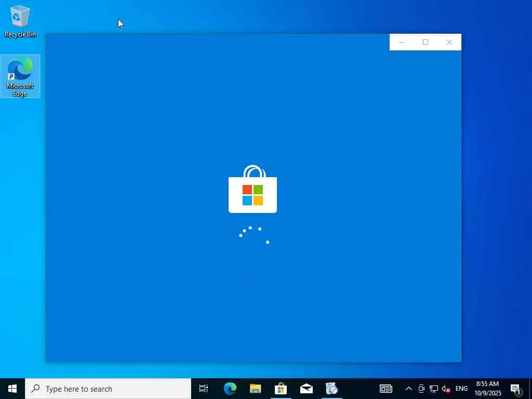Minimize the Microsoft Store window
Viewport: 532px width, 399px height.
click(402, 42)
